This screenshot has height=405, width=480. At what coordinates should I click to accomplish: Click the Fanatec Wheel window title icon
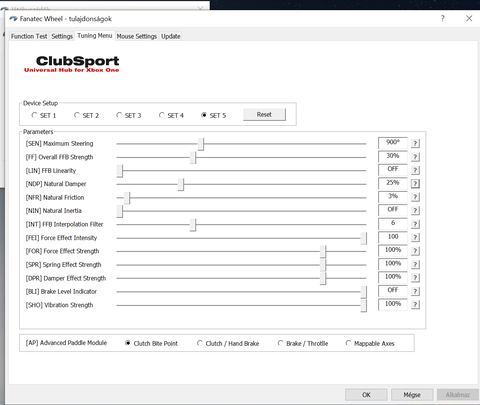tap(13, 19)
